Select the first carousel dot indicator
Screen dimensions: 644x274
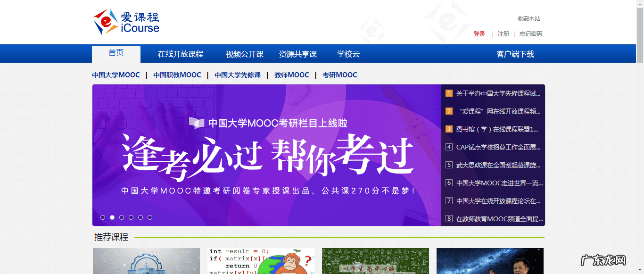(x=103, y=217)
